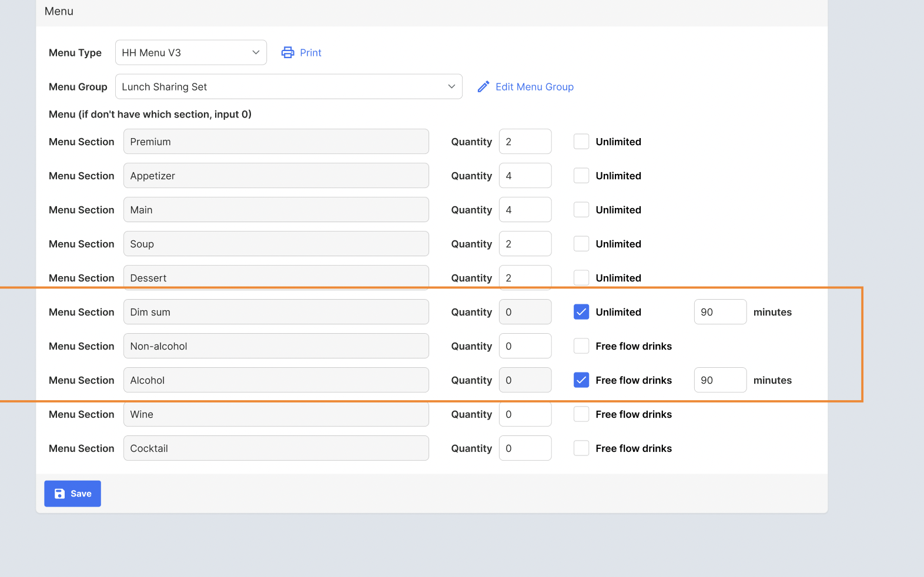924x577 pixels.
Task: Click the printer icon next to Print
Action: pos(287,53)
